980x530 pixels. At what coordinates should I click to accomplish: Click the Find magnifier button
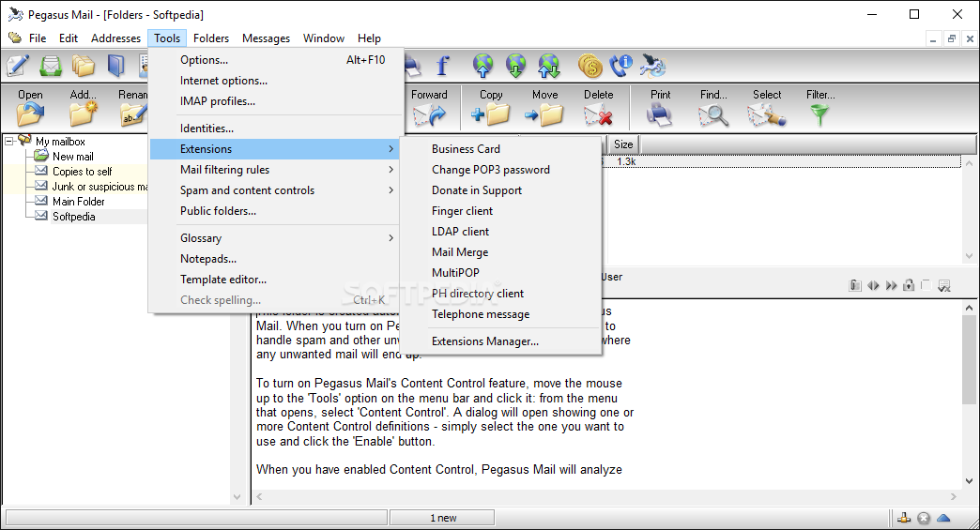click(x=713, y=107)
